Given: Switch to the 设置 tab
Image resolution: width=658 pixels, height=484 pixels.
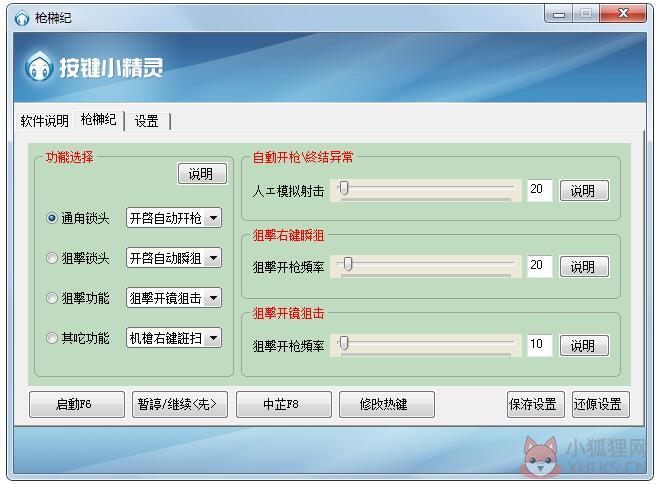Looking at the screenshot, I should 147,121.
